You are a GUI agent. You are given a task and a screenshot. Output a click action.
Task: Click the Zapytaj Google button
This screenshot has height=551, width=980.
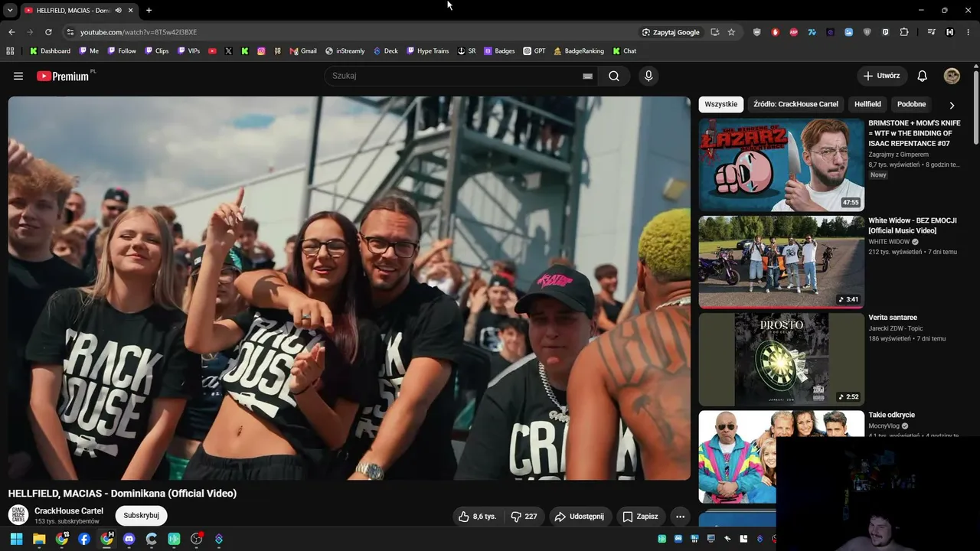point(671,32)
